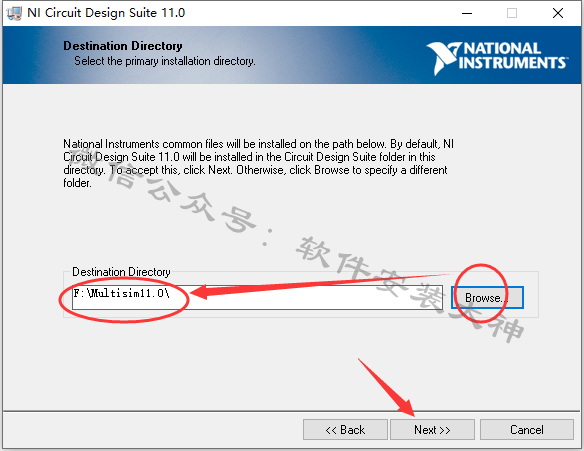Viewport: 584px width, 451px height.
Task: Click the NI Circuit Design Suite 11.0 title text
Action: [106, 13]
